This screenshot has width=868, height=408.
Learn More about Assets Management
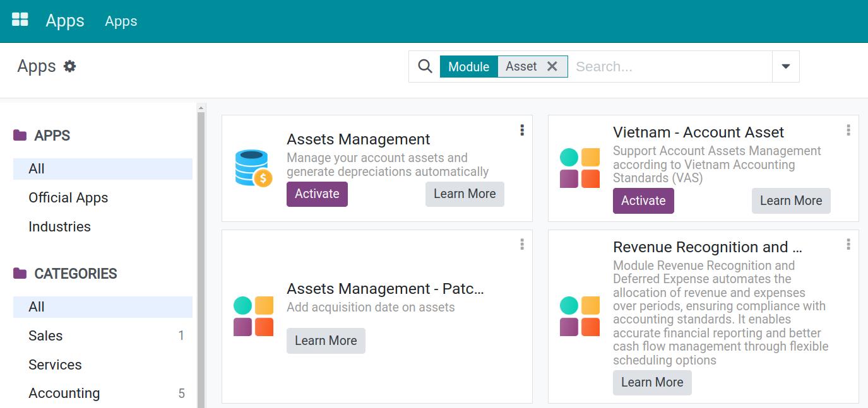465,194
